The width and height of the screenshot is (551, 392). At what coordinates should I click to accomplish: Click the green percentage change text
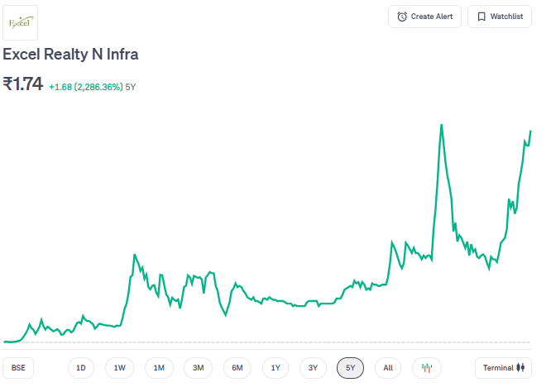point(85,86)
